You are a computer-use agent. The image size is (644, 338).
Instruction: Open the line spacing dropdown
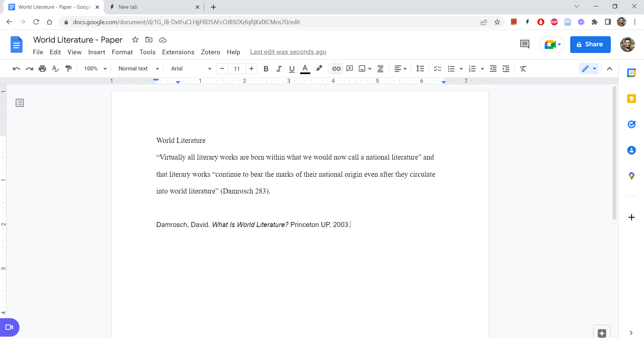tap(420, 68)
